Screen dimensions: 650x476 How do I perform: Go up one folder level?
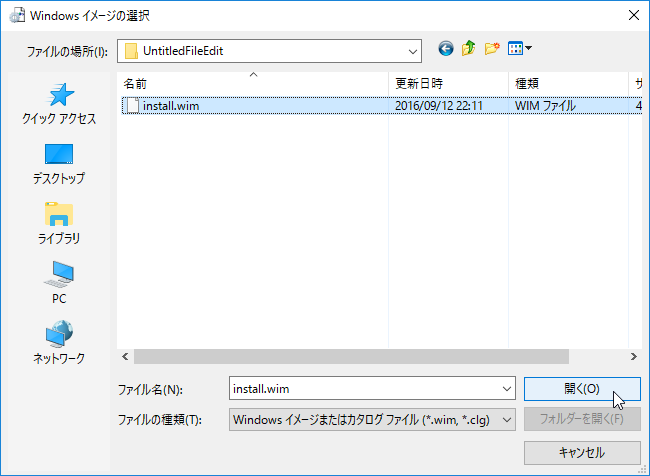pyautogui.click(x=468, y=48)
